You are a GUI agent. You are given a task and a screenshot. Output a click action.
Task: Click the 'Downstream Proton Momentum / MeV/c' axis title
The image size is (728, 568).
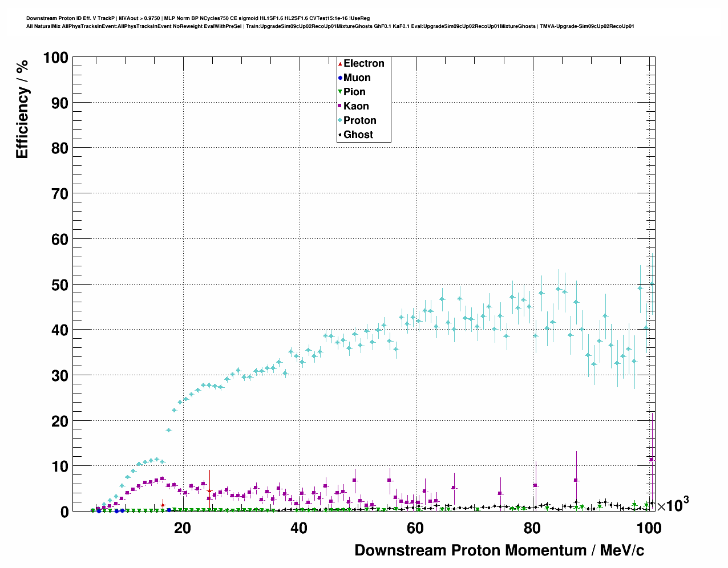tap(499, 550)
